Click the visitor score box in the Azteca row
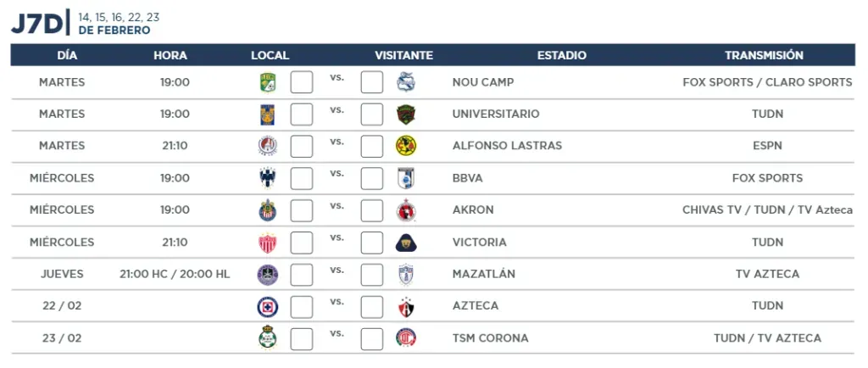868x368 pixels. tap(372, 307)
